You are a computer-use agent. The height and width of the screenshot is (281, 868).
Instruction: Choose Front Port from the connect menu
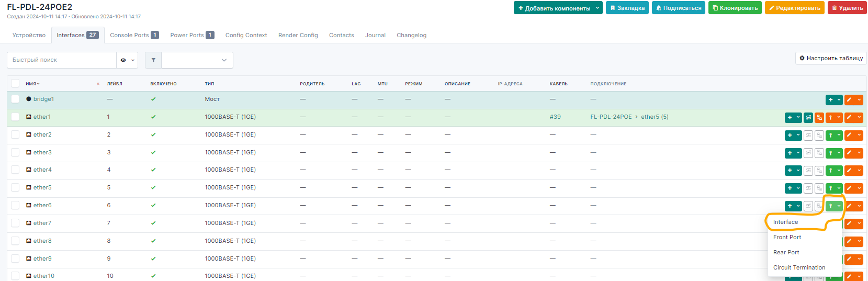pos(787,237)
